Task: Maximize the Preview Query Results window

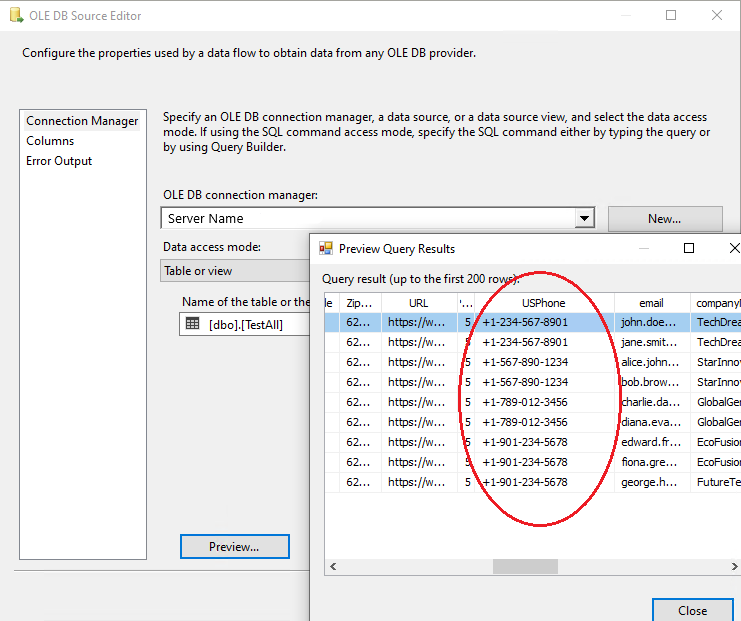Action: click(689, 249)
